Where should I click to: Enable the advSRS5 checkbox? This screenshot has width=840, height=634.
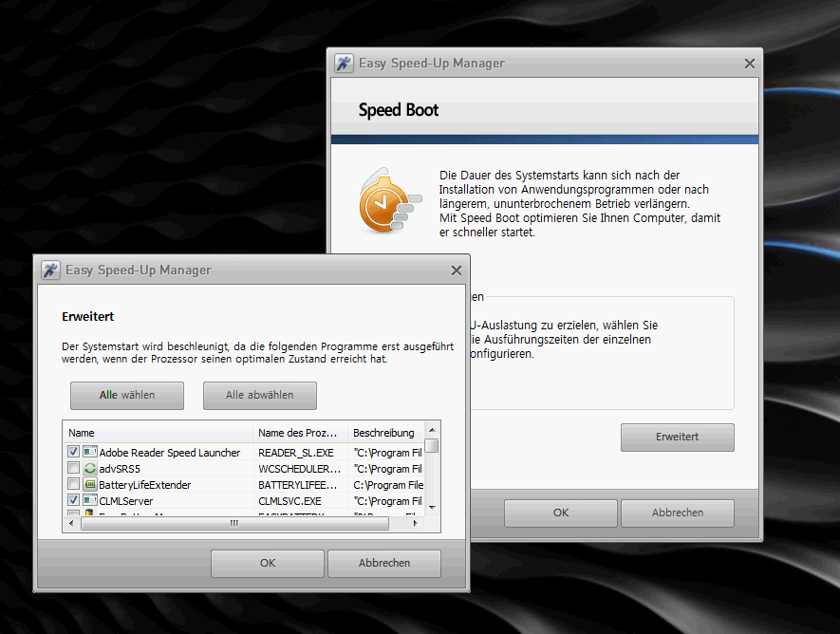coord(74,468)
